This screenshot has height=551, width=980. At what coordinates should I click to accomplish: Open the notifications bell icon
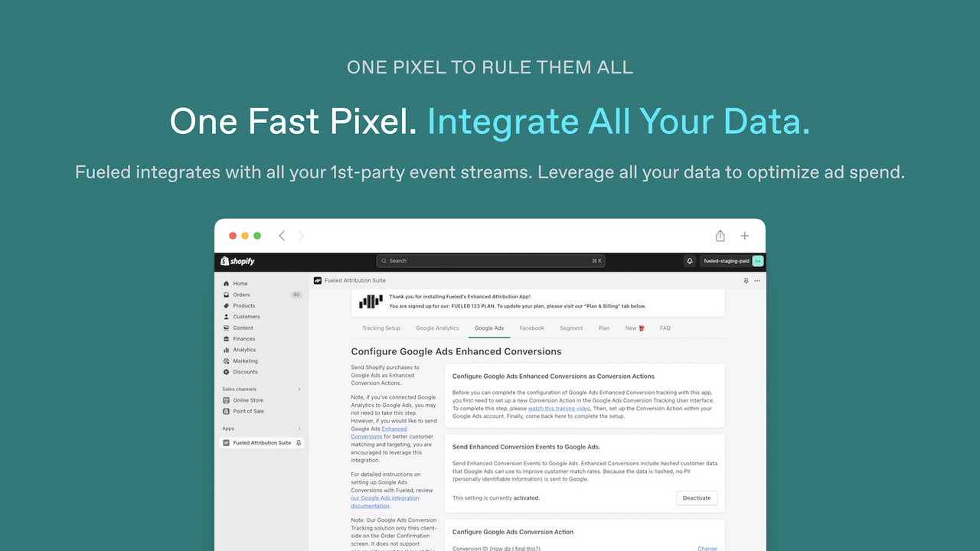pos(690,261)
